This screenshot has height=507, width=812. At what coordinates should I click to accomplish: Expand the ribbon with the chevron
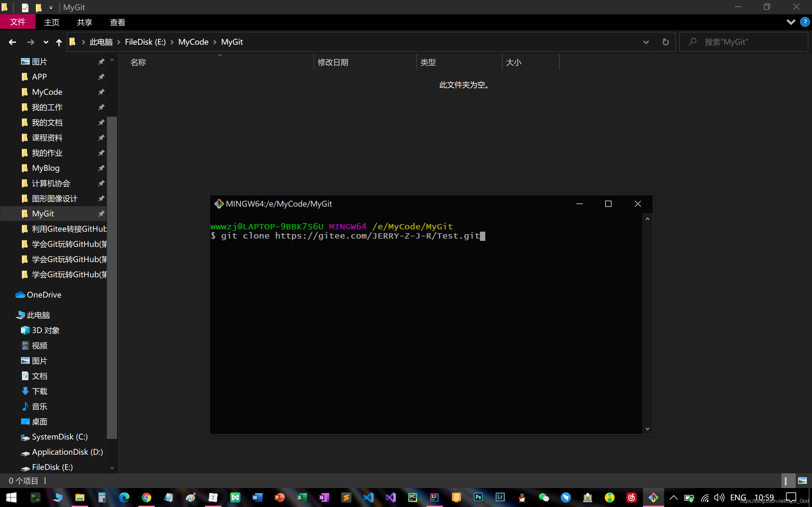[790, 22]
